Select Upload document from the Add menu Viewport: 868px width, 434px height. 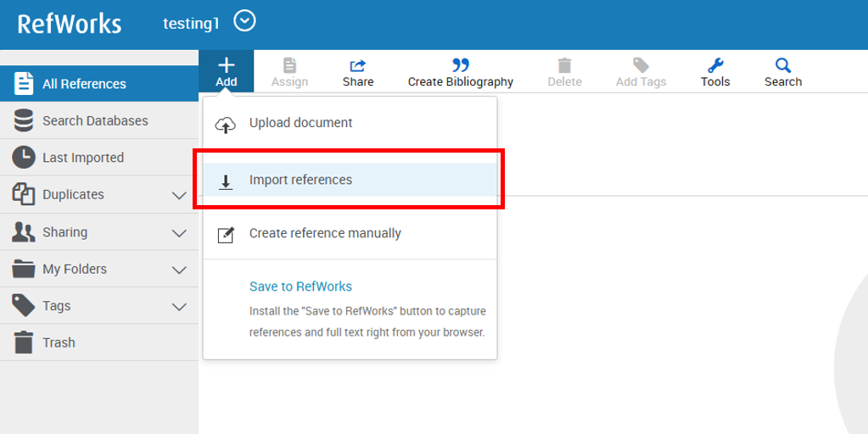(x=300, y=123)
